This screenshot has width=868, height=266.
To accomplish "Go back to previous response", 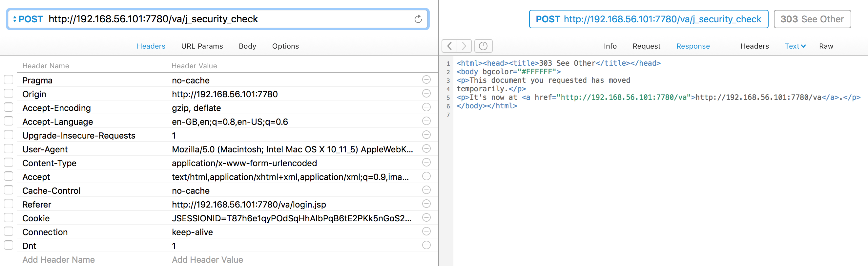I will (x=449, y=46).
